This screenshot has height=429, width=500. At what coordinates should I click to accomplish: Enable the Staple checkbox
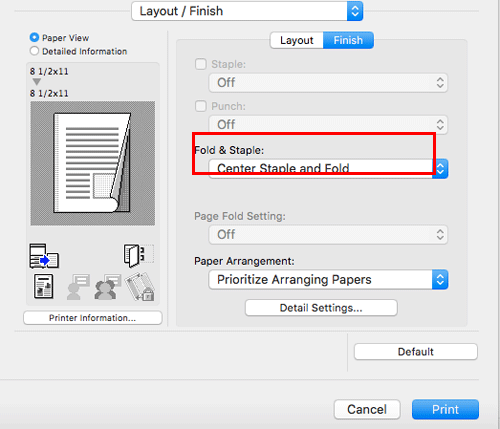click(200, 64)
